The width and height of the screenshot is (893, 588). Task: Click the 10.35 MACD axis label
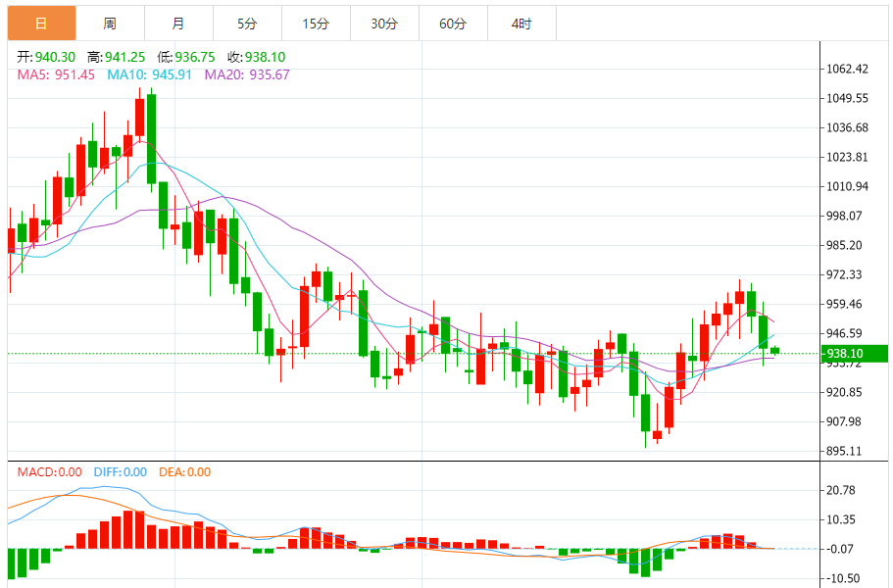[x=841, y=519]
